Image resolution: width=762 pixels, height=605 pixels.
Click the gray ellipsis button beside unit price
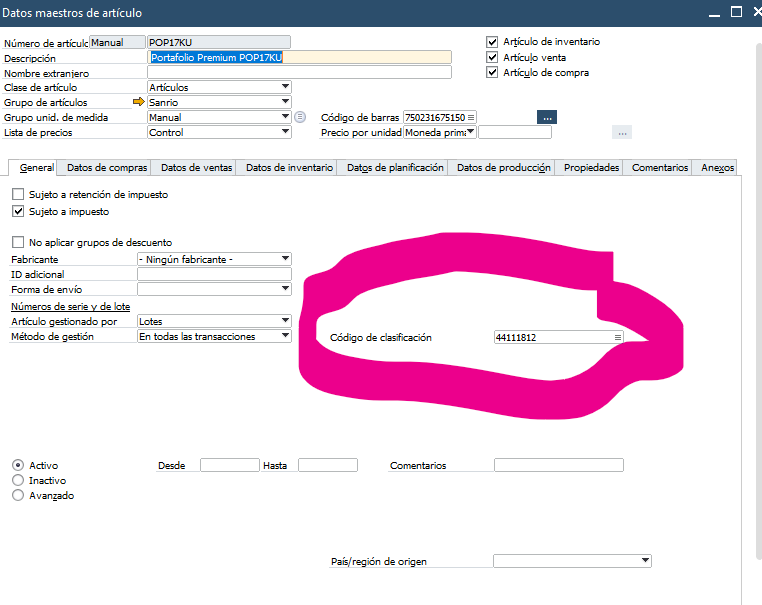[x=622, y=132]
